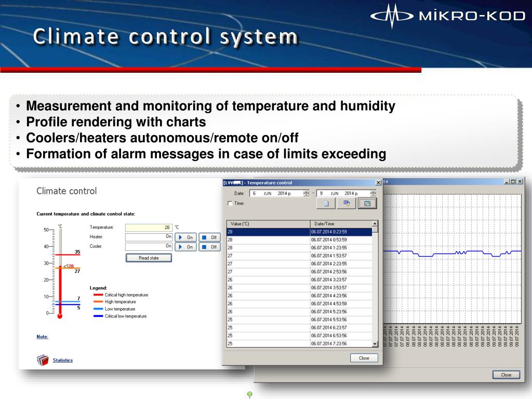Enable the Time checkbox
The image size is (532, 399).
230,203
